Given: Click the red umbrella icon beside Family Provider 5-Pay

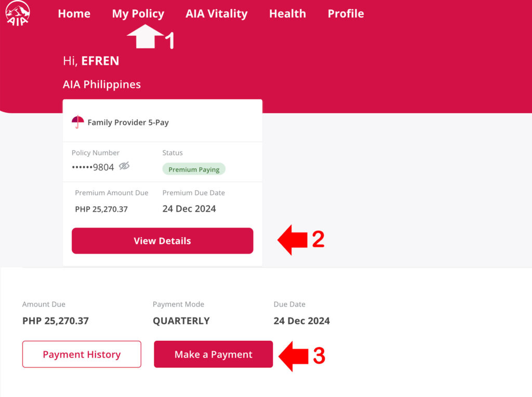Looking at the screenshot, I should point(77,120).
